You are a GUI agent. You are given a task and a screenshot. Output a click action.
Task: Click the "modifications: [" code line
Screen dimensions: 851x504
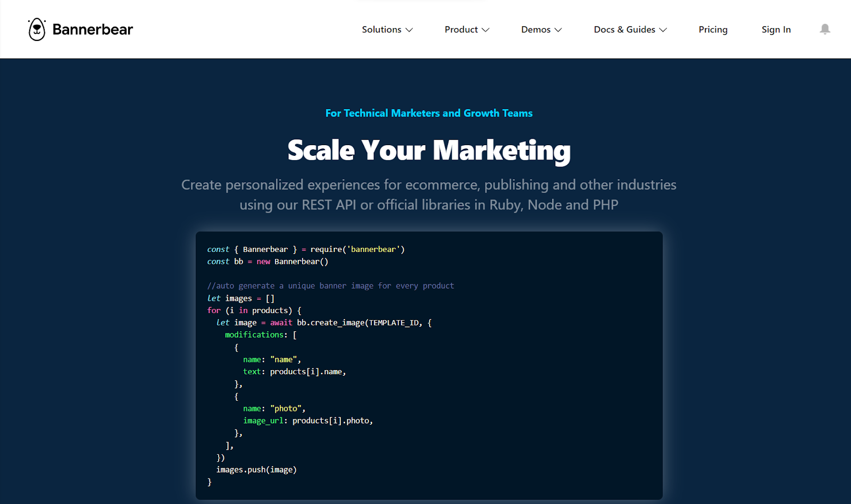click(261, 335)
